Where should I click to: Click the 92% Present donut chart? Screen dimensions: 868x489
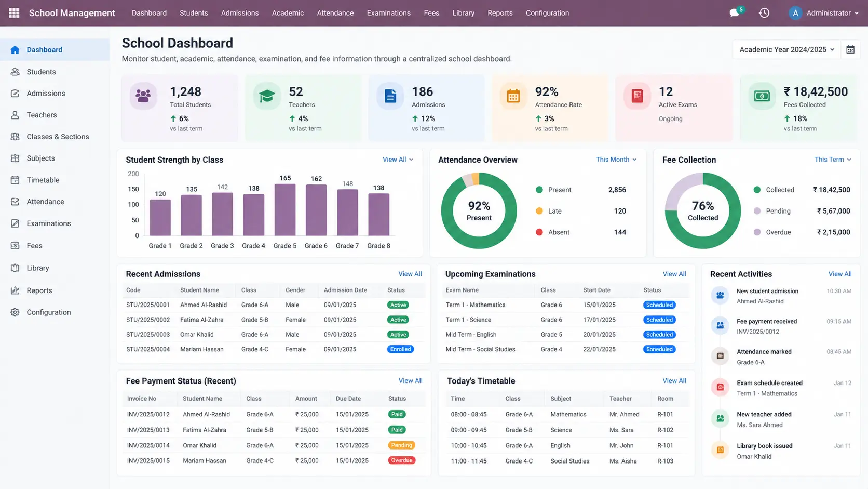(x=479, y=210)
